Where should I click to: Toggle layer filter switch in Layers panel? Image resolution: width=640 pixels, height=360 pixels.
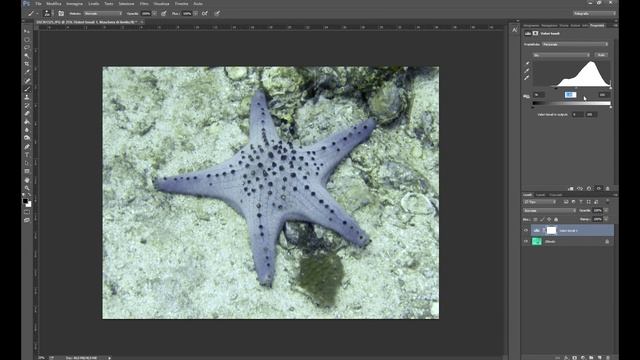[607, 202]
